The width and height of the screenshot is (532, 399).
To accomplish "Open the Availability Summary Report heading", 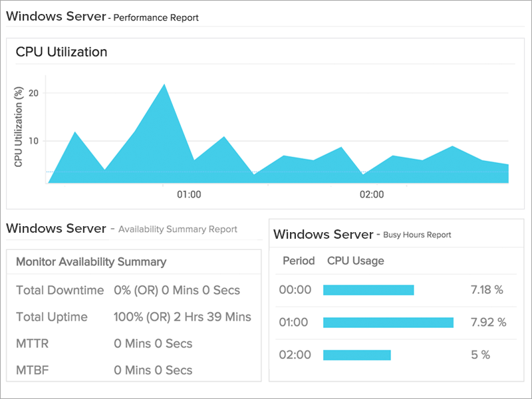I will (122, 229).
